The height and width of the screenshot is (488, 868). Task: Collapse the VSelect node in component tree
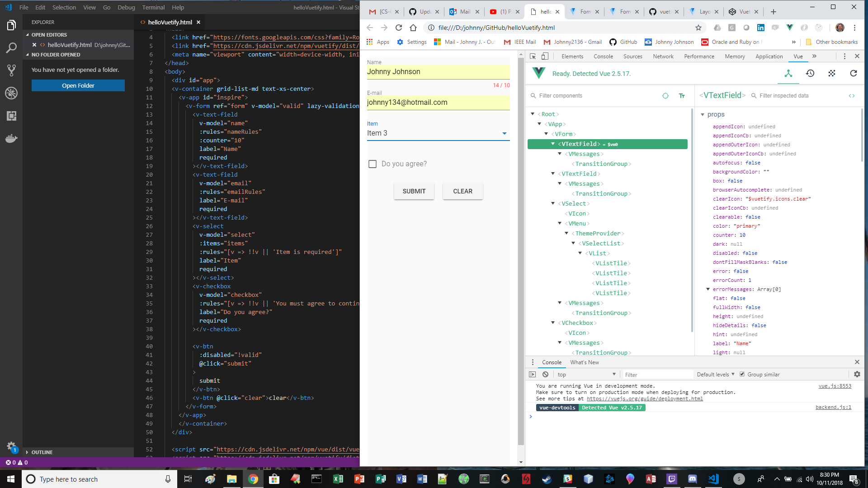[553, 204]
